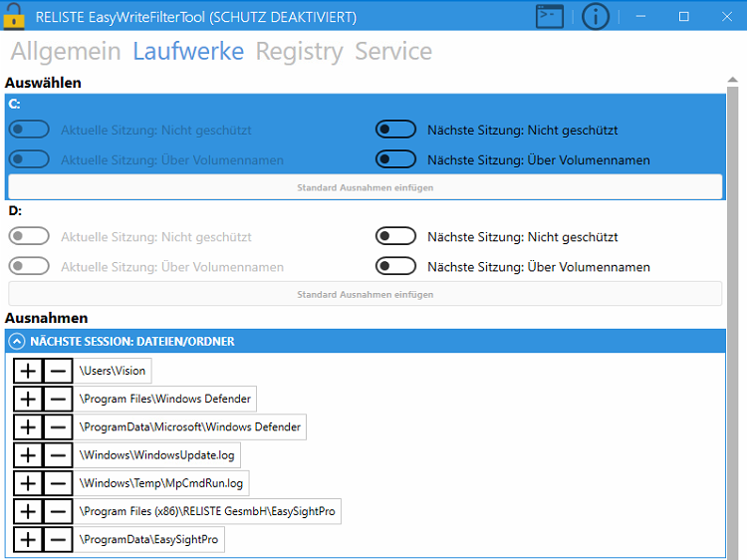Image resolution: width=747 pixels, height=560 pixels.
Task: Click plus icon beside \ProgramData\EasySightPro
Action: click(29, 540)
